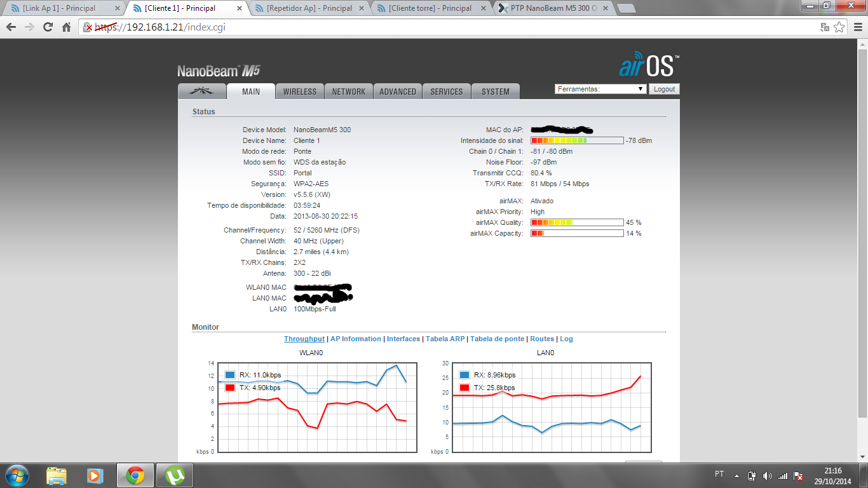
Task: Open the Windows Start menu
Action: [17, 475]
